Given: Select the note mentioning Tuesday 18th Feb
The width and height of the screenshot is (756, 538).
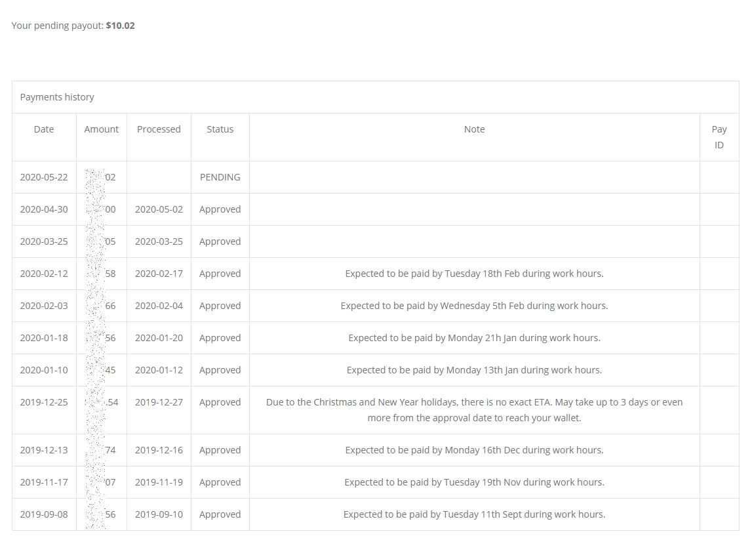Looking at the screenshot, I should click(x=475, y=274).
